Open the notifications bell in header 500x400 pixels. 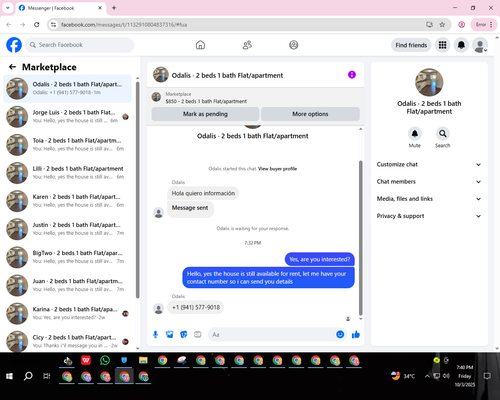pos(461,45)
